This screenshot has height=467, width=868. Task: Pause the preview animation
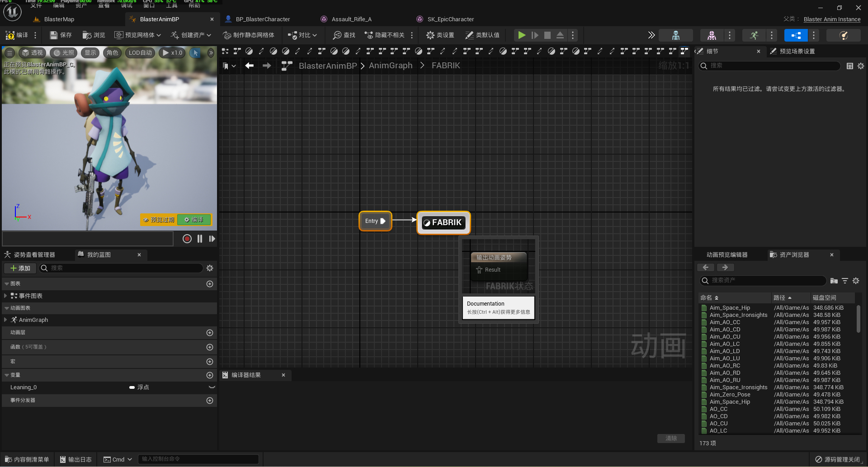200,239
